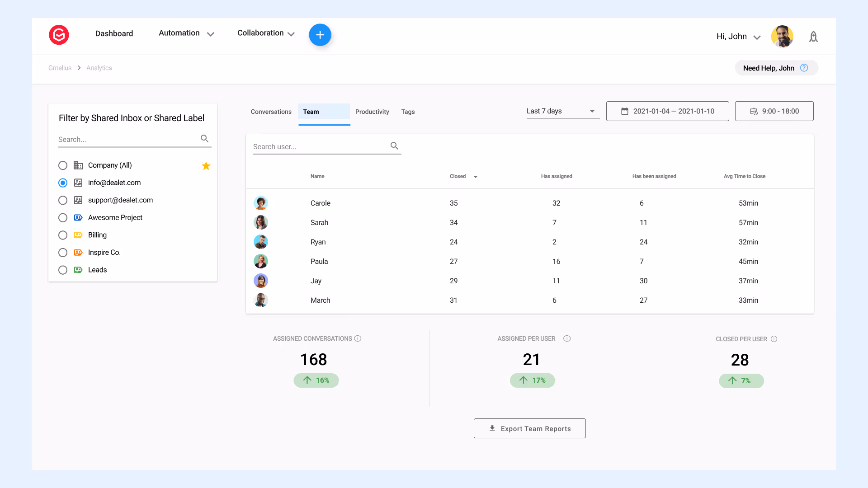Toggle sort order on the Closed column
Screen dimensions: 868x488
click(475, 177)
